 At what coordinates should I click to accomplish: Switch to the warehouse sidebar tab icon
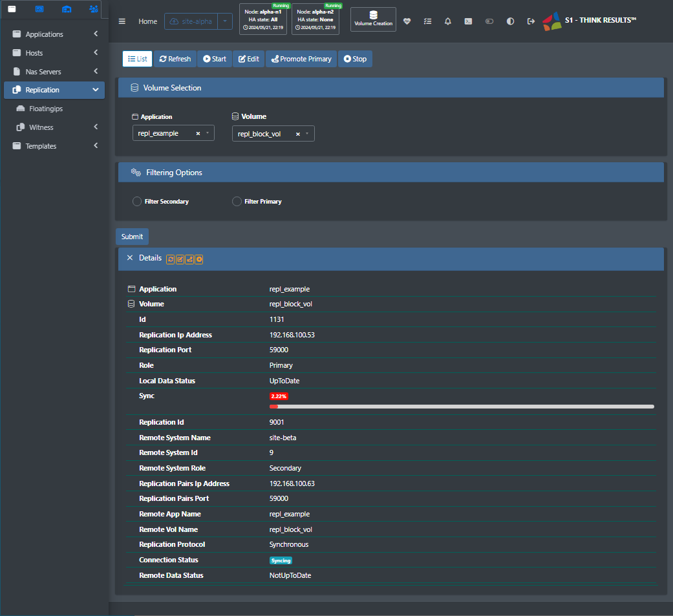point(67,9)
